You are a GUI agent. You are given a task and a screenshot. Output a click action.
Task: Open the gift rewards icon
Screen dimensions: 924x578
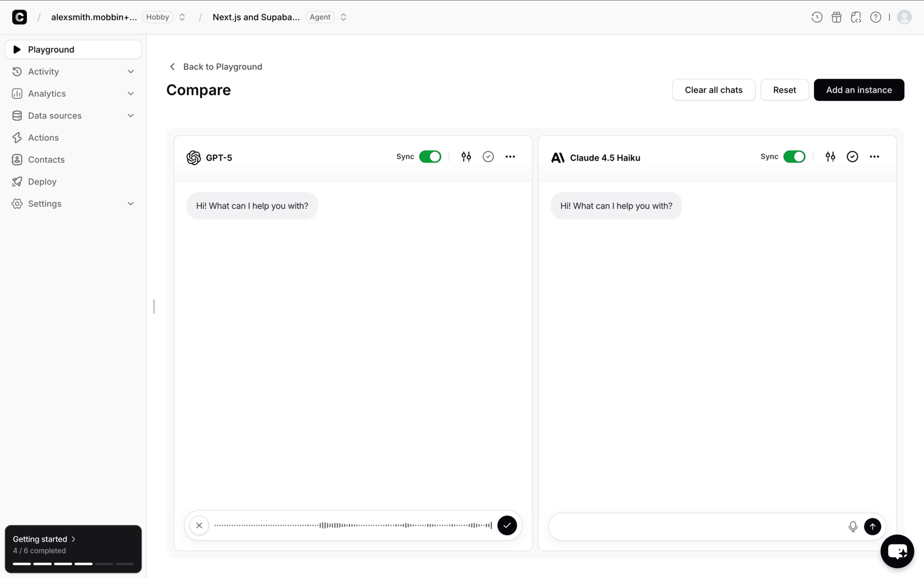pyautogui.click(x=836, y=17)
